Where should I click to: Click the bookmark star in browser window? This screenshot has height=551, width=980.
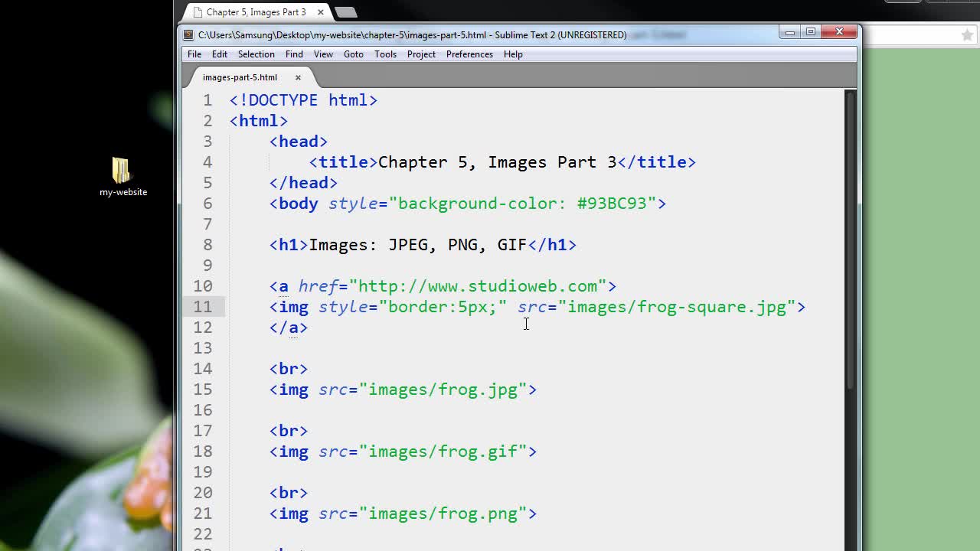967,34
